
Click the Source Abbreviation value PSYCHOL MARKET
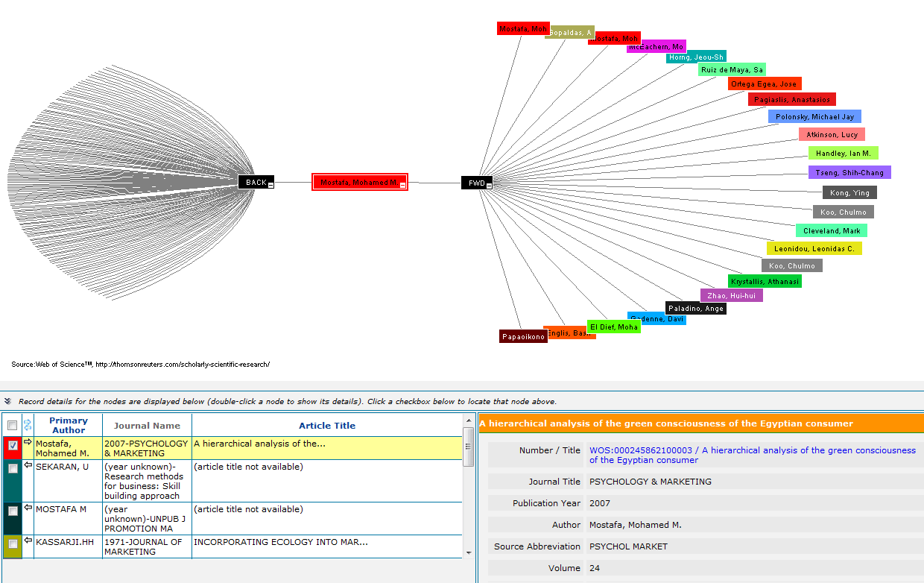[x=628, y=546]
